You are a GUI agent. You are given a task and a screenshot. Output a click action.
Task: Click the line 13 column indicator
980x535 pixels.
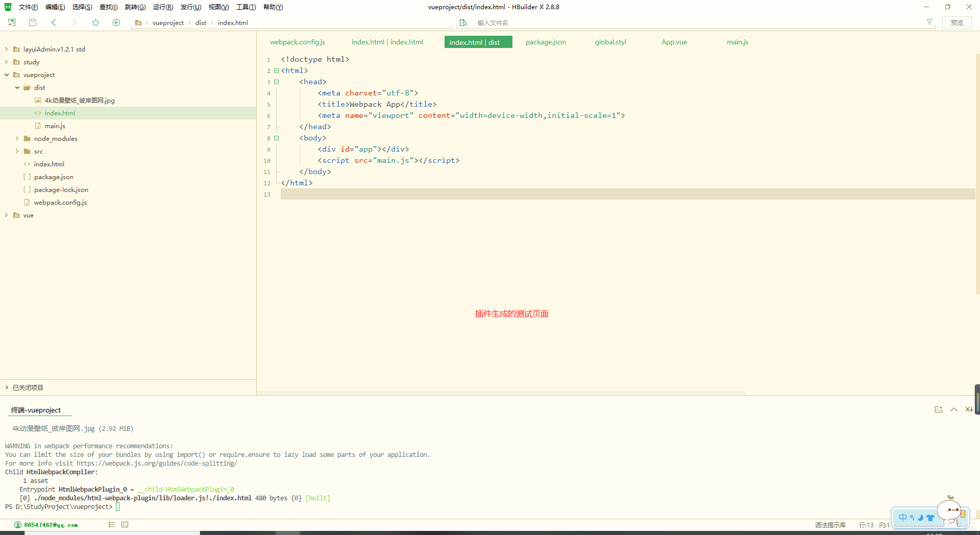click(x=874, y=525)
